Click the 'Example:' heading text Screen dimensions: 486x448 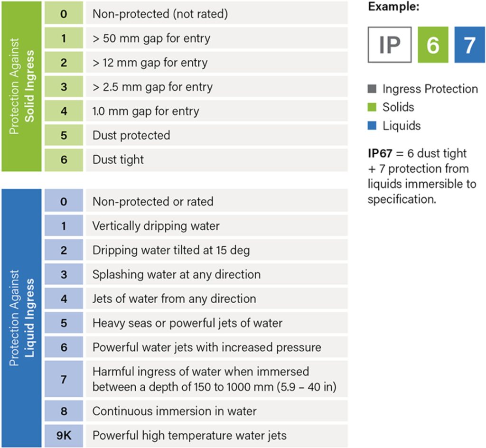393,7
